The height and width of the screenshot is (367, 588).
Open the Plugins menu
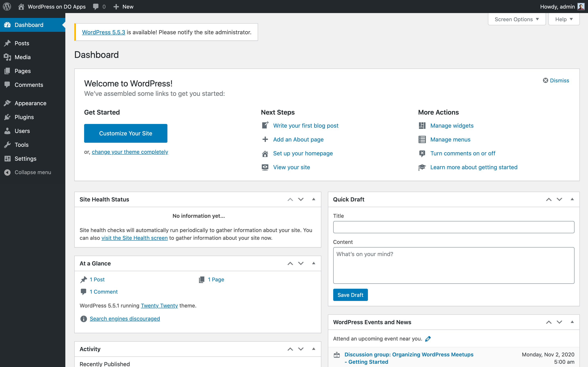(24, 117)
